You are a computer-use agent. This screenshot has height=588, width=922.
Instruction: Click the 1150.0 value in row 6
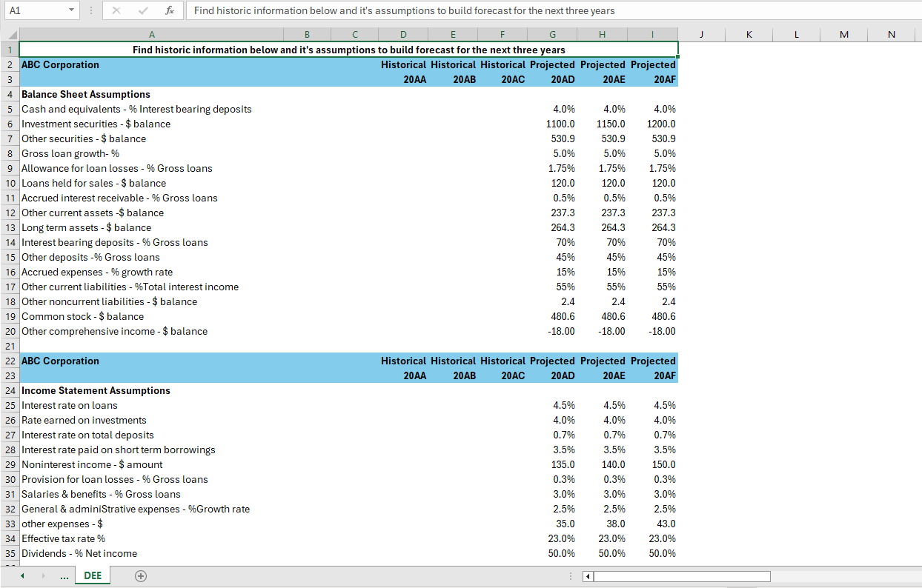[610, 124]
